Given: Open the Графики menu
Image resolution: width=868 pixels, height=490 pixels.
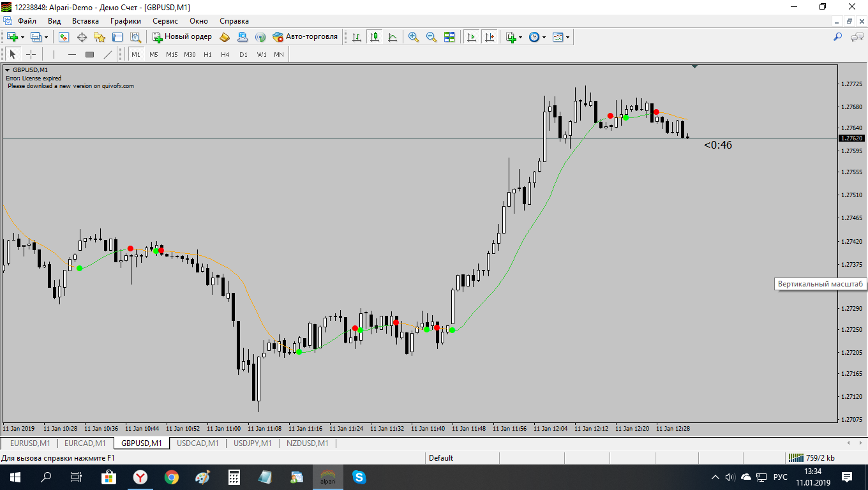Looking at the screenshot, I should click(x=125, y=20).
